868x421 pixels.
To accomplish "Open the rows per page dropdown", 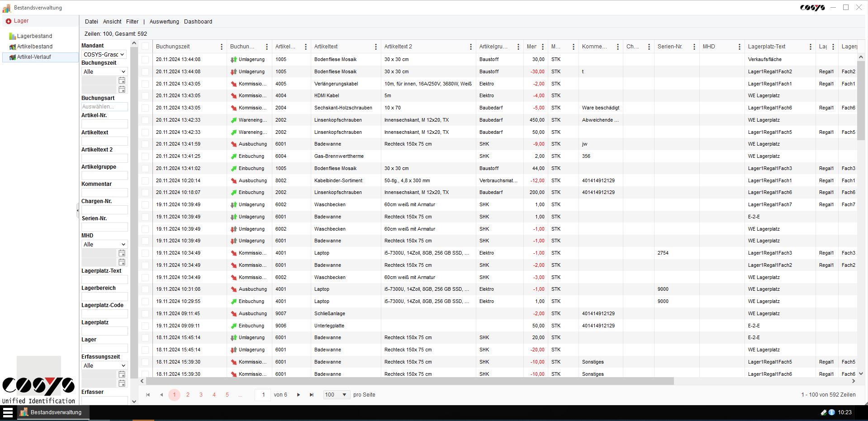I will (x=337, y=395).
